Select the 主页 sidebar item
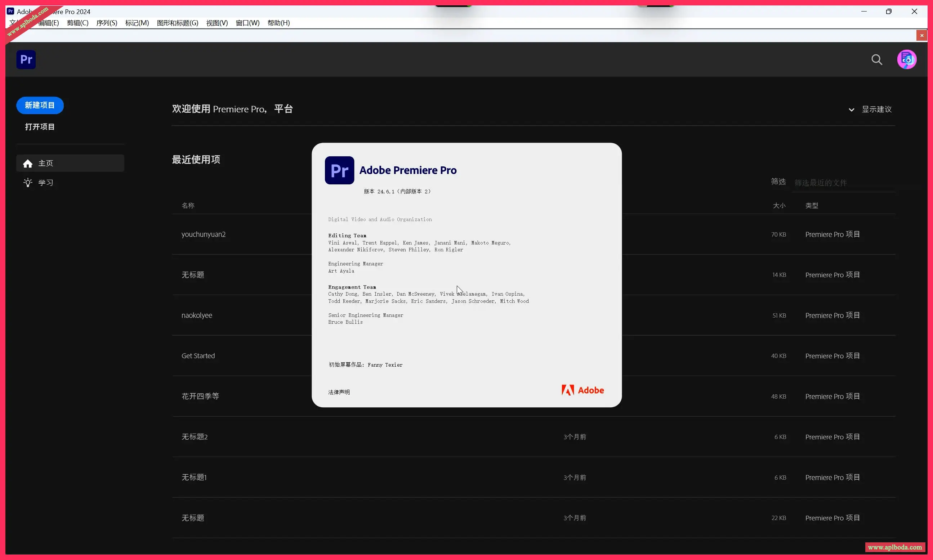The height and width of the screenshot is (560, 933). pyautogui.click(x=70, y=163)
